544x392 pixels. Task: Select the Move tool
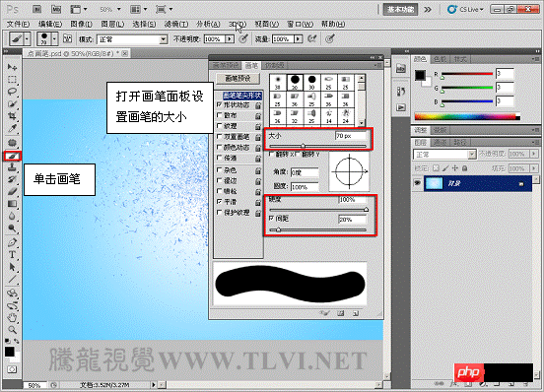[12, 67]
